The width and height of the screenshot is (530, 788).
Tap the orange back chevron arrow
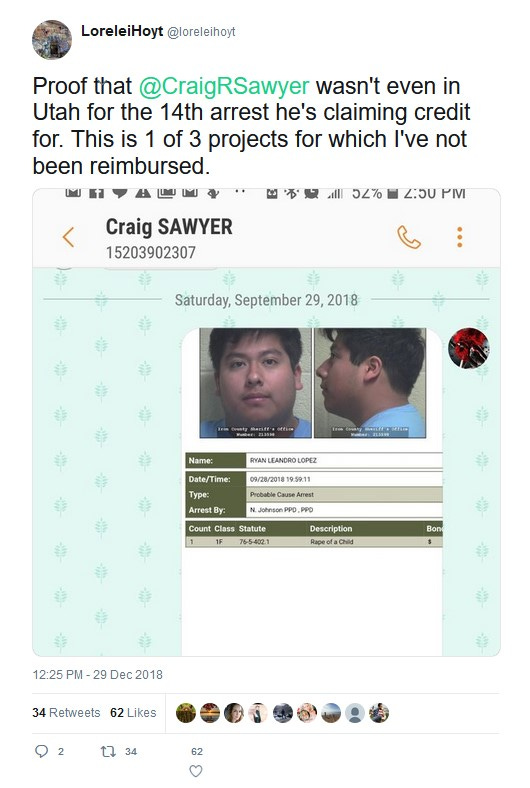pyautogui.click(x=68, y=237)
